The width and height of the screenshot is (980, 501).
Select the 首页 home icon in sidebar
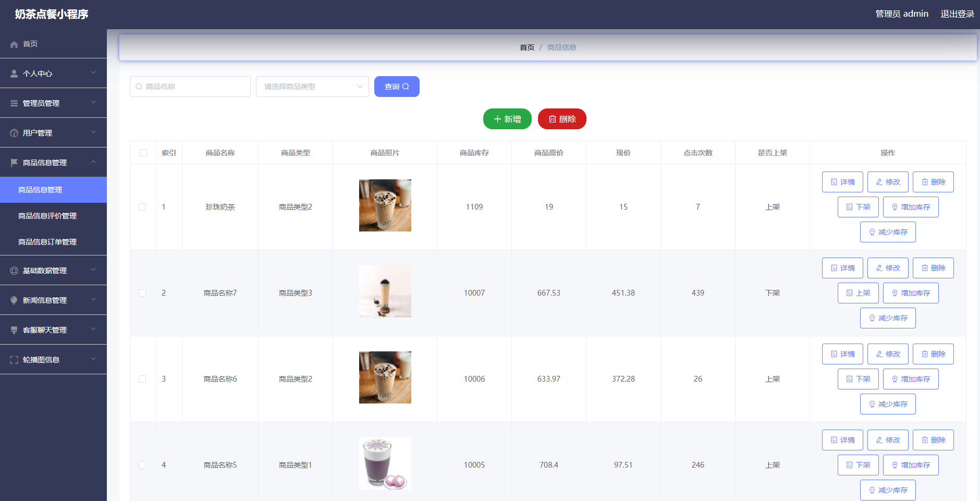coord(14,44)
